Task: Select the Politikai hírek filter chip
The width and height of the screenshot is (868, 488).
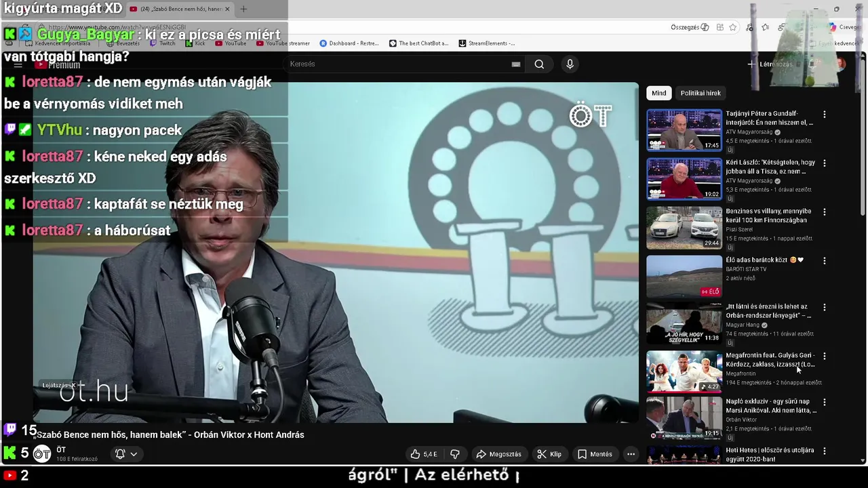Action: point(701,93)
